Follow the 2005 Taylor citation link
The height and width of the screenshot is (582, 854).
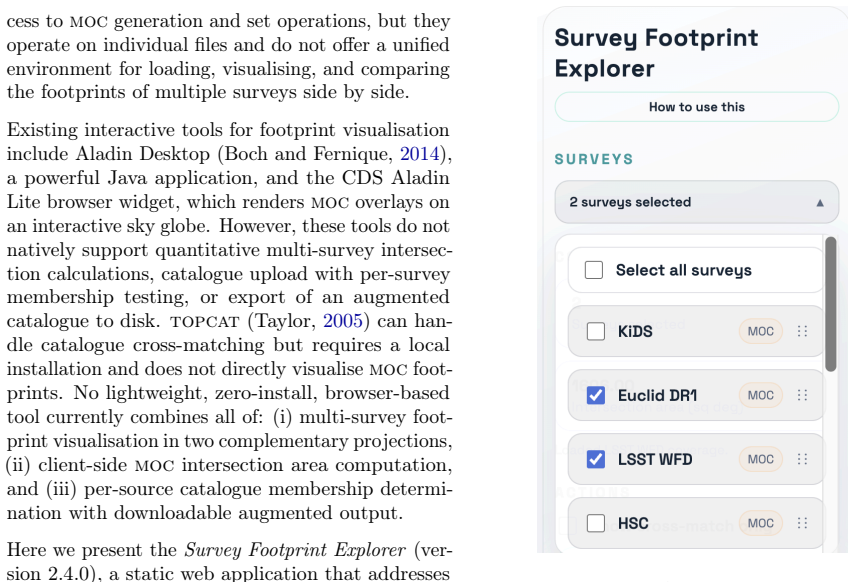pyautogui.click(x=343, y=321)
